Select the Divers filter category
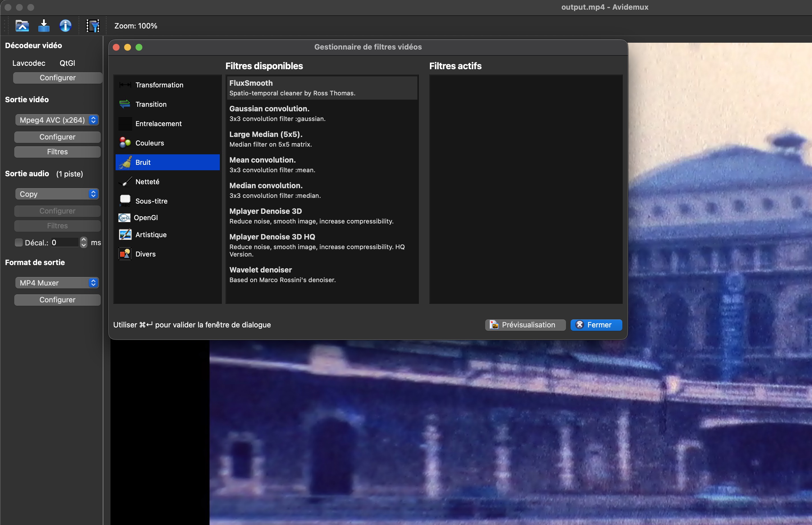Screen dimensions: 812x525 pyautogui.click(x=145, y=254)
